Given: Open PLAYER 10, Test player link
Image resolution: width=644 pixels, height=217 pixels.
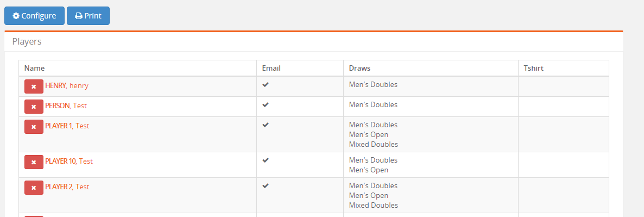Looking at the screenshot, I should coord(69,161).
